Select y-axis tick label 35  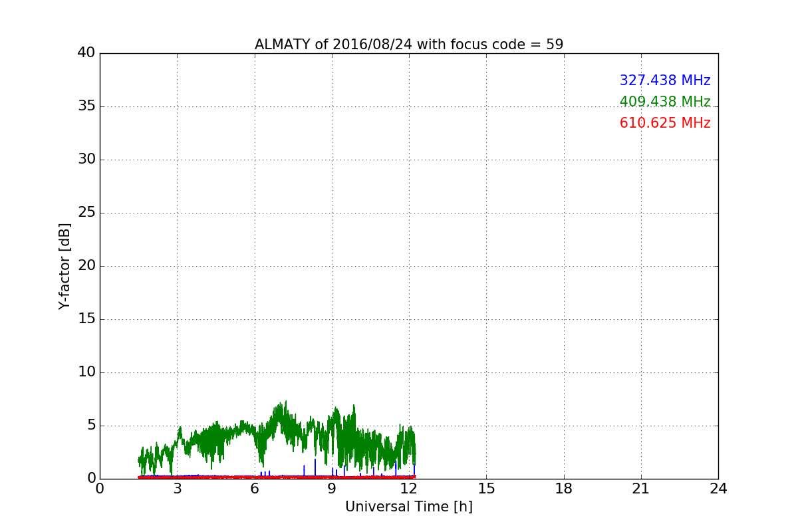(86, 106)
